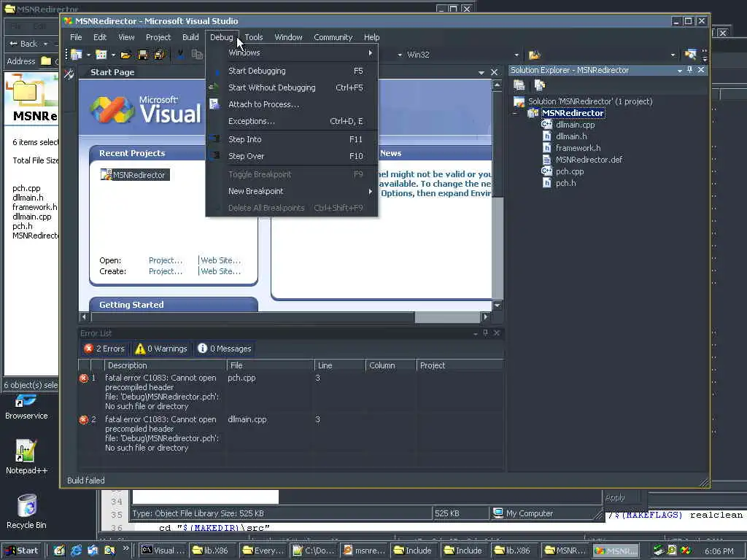Image resolution: width=747 pixels, height=560 pixels.
Task: Click the MSNRedirector.def file icon
Action: coord(547,160)
